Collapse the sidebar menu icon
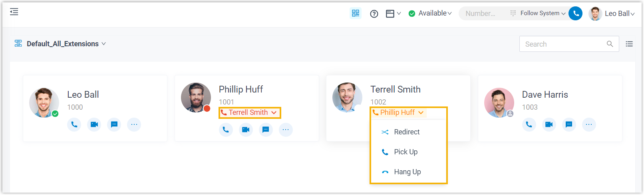Screen dimensions: 644x195 pos(14,12)
